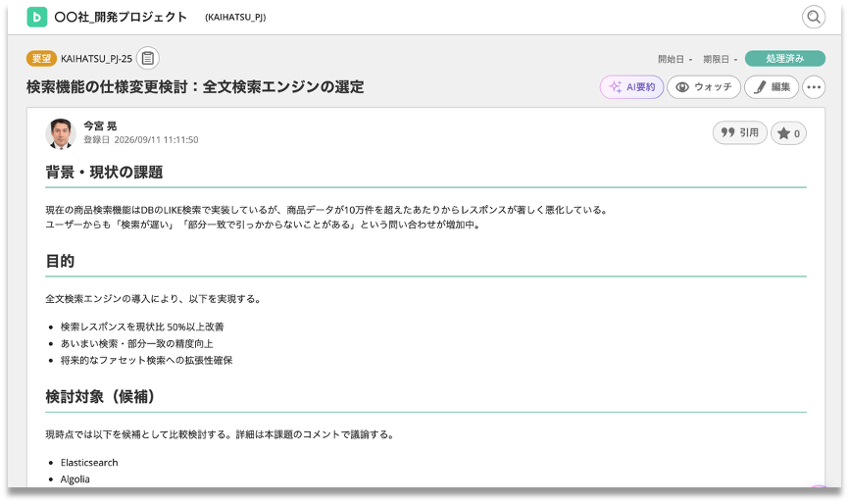Click the 目的 section heading
Image resolution: width=849 pixels, height=504 pixels.
coord(60,261)
